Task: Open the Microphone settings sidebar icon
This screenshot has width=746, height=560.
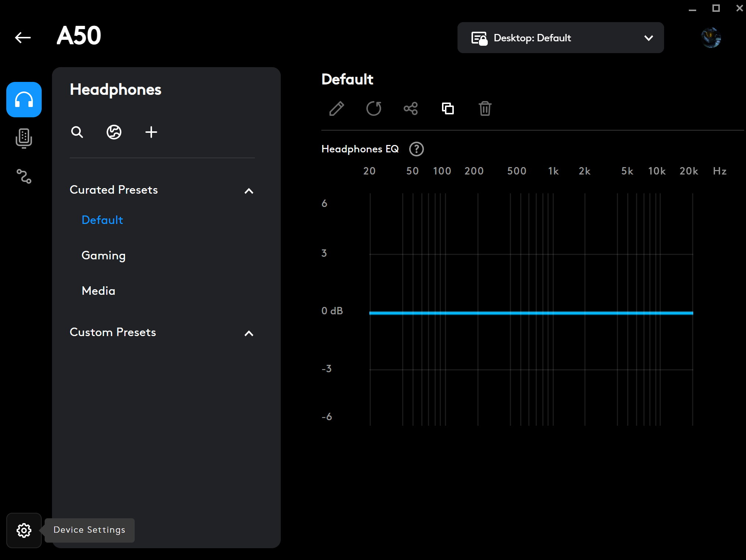Action: 24,138
